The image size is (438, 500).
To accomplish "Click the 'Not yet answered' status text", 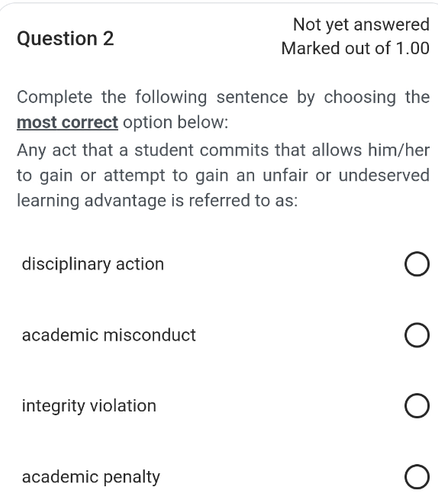I will [x=361, y=25].
